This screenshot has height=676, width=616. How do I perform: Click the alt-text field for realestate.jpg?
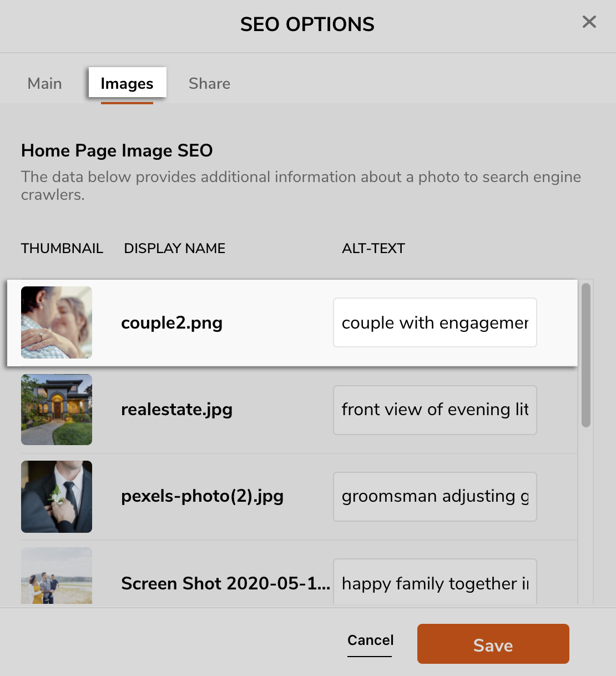435,410
